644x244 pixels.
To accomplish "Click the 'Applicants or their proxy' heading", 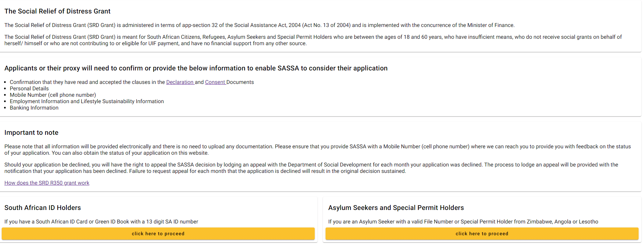I will click(x=196, y=68).
